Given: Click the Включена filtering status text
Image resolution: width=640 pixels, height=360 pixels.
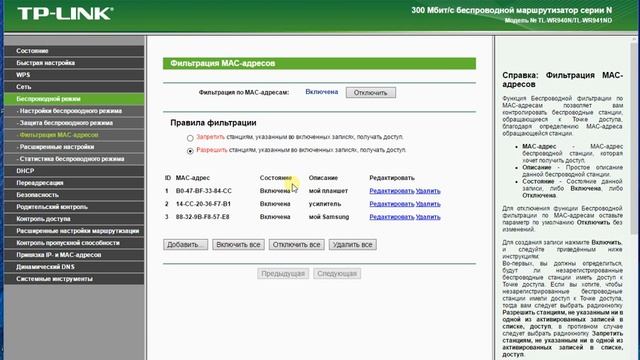Looking at the screenshot, I should (322, 92).
